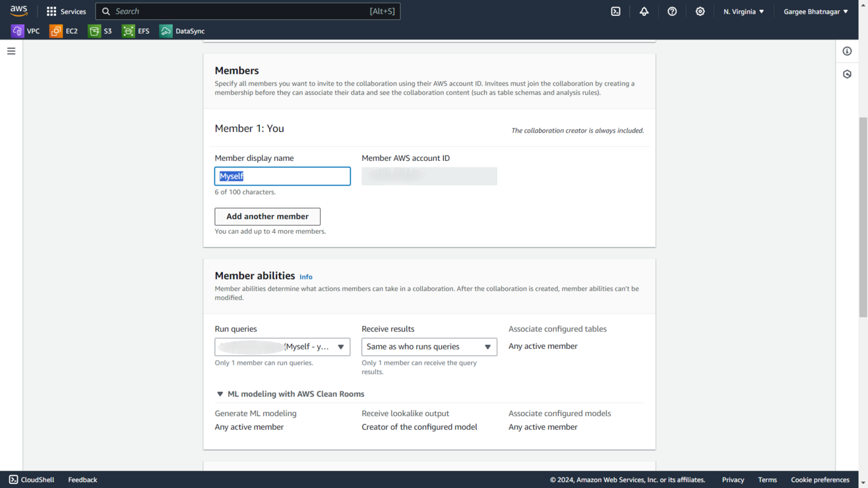
Task: Open the EFS service shortcut
Action: (136, 31)
